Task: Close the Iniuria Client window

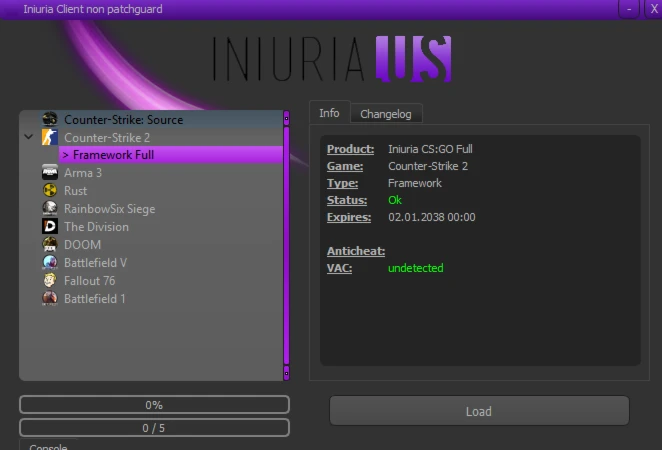Action: tap(654, 9)
